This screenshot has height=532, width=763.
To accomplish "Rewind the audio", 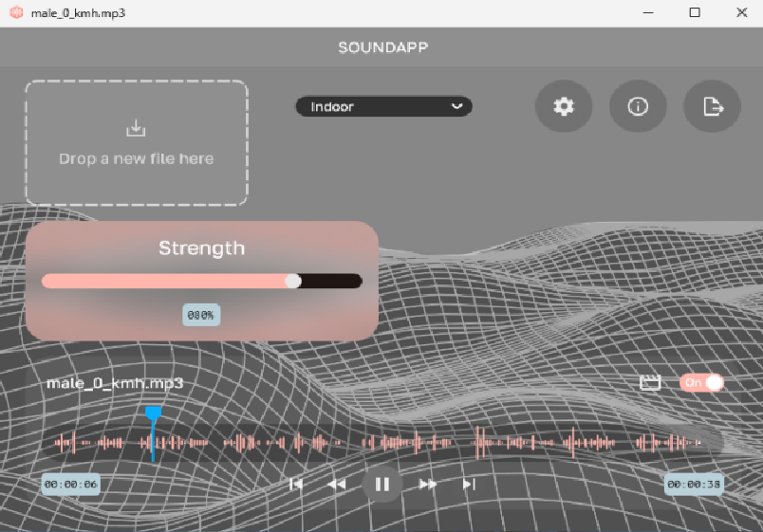I will pos(336,484).
